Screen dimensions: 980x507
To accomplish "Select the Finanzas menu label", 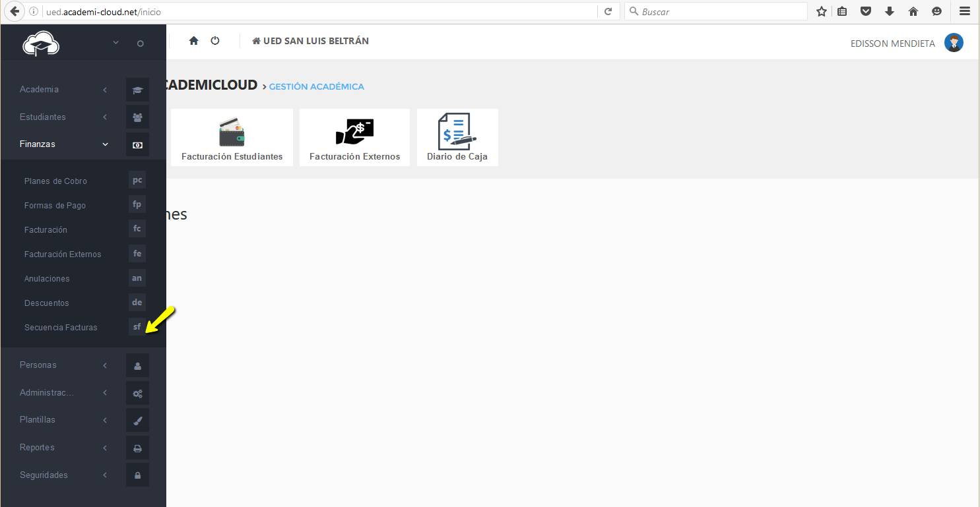I will tap(38, 144).
